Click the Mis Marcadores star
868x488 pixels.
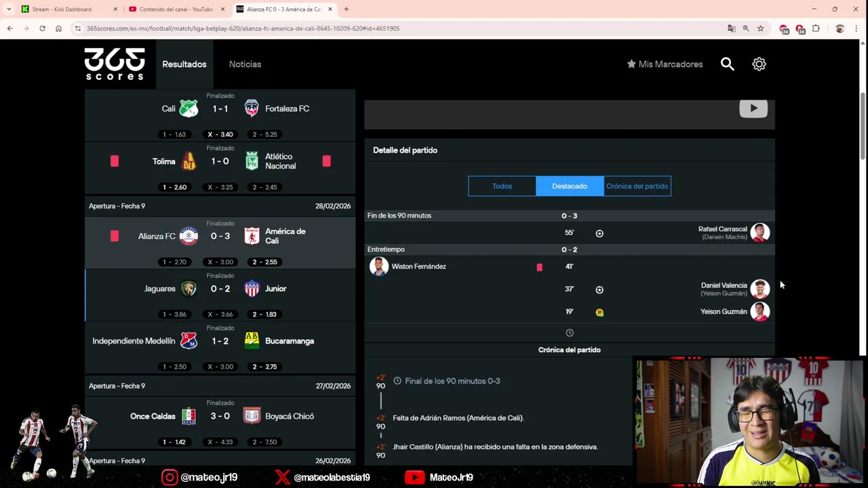pyautogui.click(x=631, y=64)
